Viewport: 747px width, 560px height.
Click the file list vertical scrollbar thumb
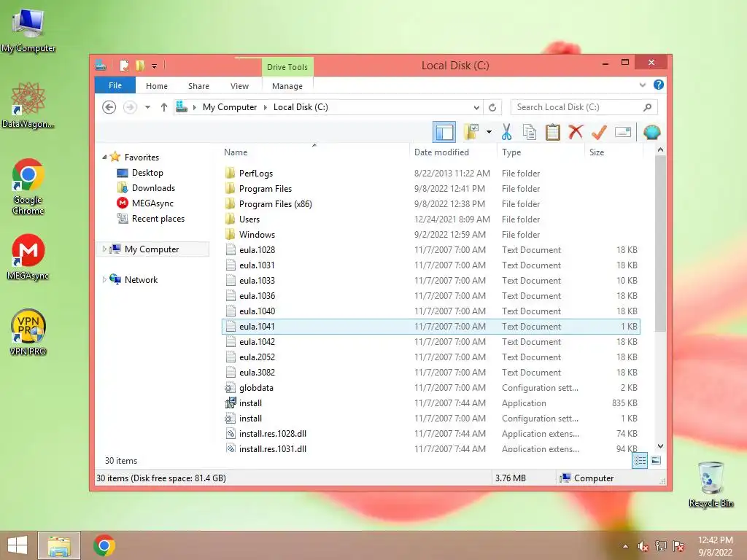[x=660, y=243]
